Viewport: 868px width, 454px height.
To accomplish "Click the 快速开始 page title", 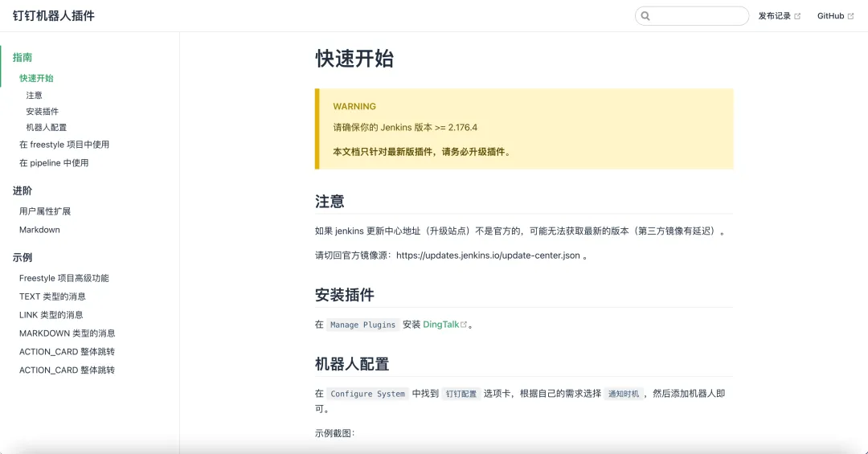I will click(354, 58).
